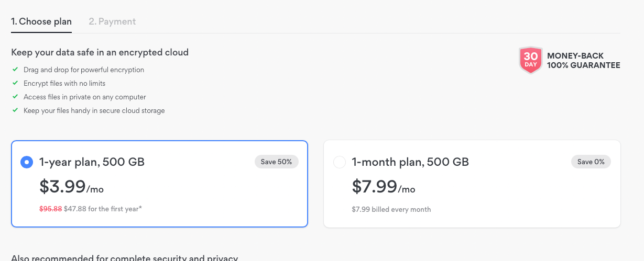This screenshot has height=261, width=644.
Task: Click the Keep your data safe heading
Action: click(x=100, y=52)
